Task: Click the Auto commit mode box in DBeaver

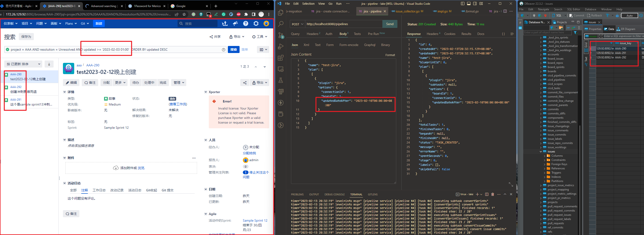Action: click(x=629, y=15)
